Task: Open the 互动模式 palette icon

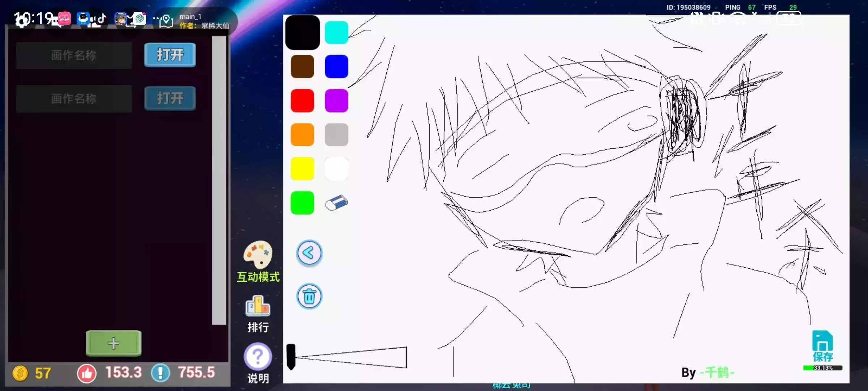Action: tap(258, 255)
